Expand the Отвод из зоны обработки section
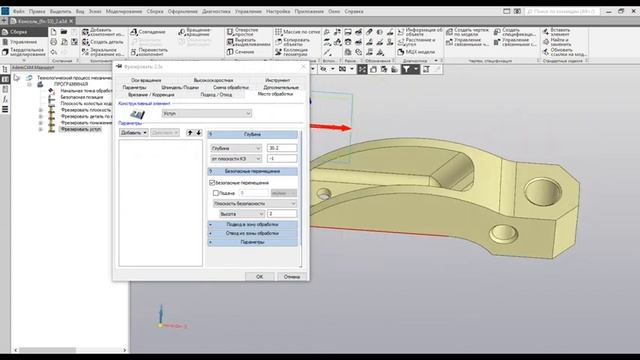Image resolution: width=640 pixels, height=360 pixels. (253, 233)
